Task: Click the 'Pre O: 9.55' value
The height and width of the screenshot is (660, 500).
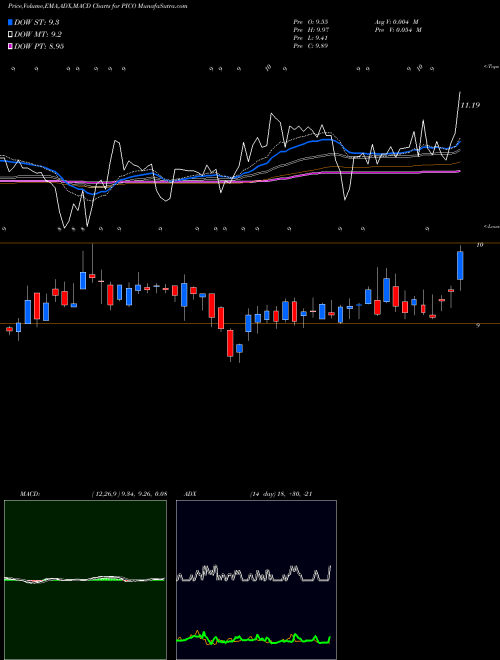Action: pos(311,21)
